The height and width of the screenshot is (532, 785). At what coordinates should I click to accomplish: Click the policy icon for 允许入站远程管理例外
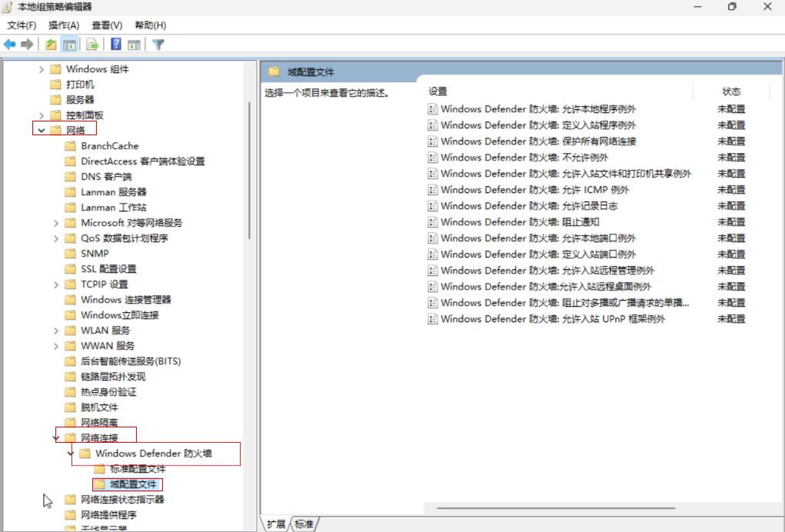pos(433,271)
